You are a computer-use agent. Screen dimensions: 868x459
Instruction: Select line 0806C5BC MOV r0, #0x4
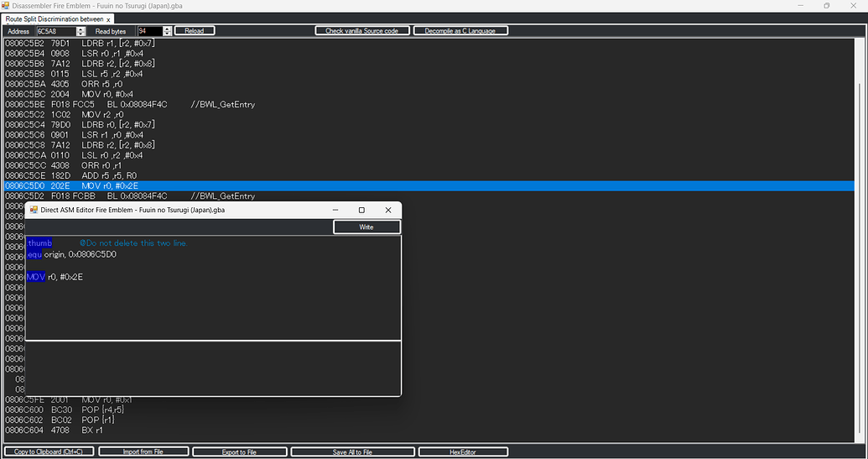429,94
